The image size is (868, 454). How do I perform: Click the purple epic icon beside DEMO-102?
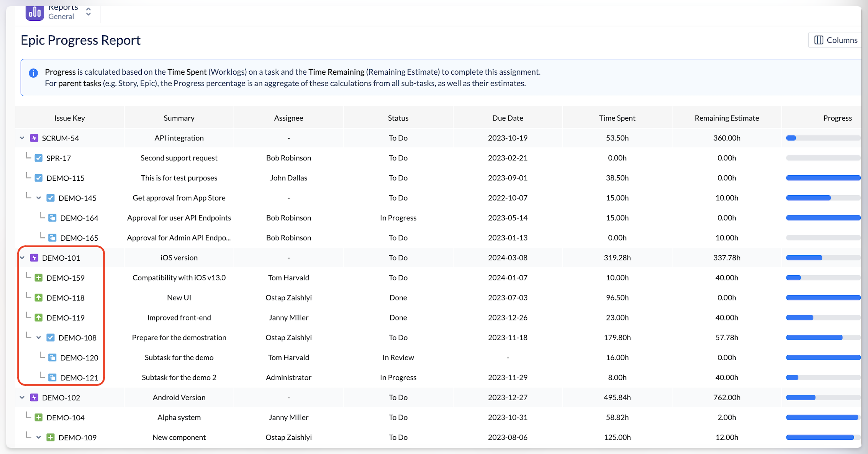tap(34, 397)
